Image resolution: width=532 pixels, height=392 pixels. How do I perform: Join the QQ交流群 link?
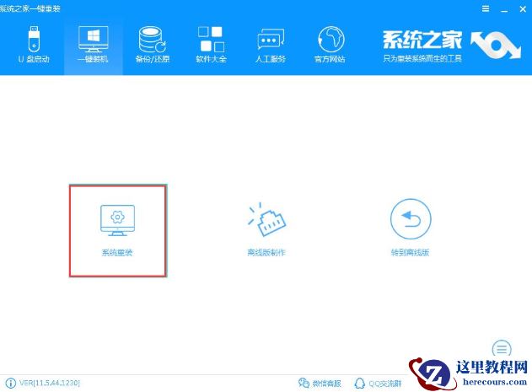tap(378, 384)
